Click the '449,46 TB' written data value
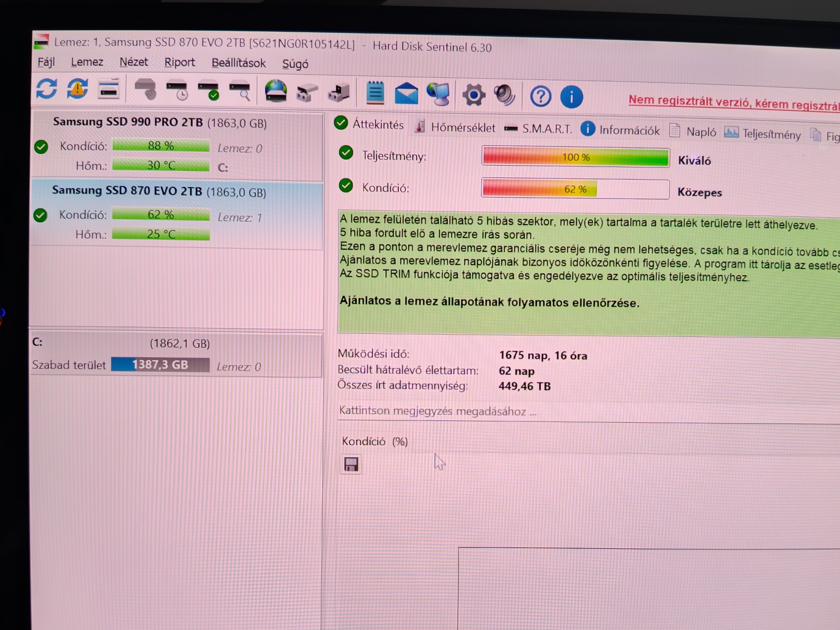Screen dimensions: 840x630 tap(524, 386)
